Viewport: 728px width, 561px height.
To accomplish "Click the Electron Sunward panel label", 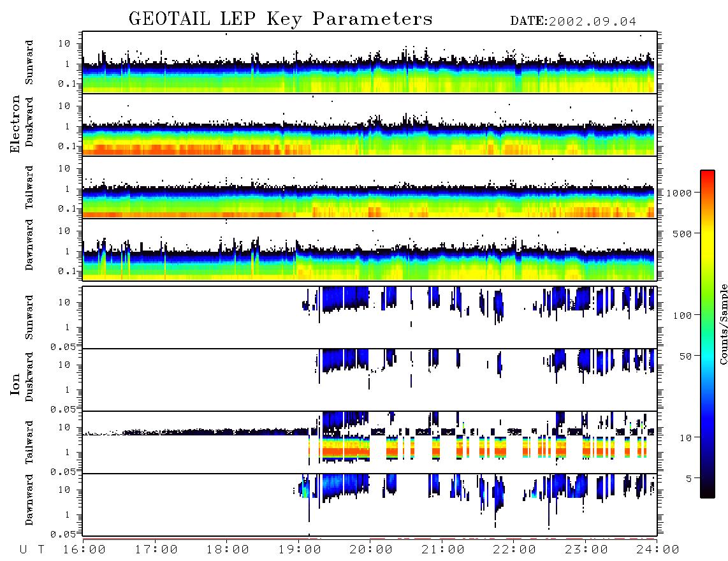I will [29, 62].
